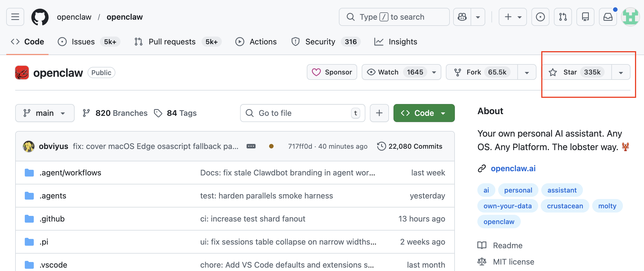This screenshot has height=271, width=644.
Task: Expand the green Code dropdown
Action: 424,113
